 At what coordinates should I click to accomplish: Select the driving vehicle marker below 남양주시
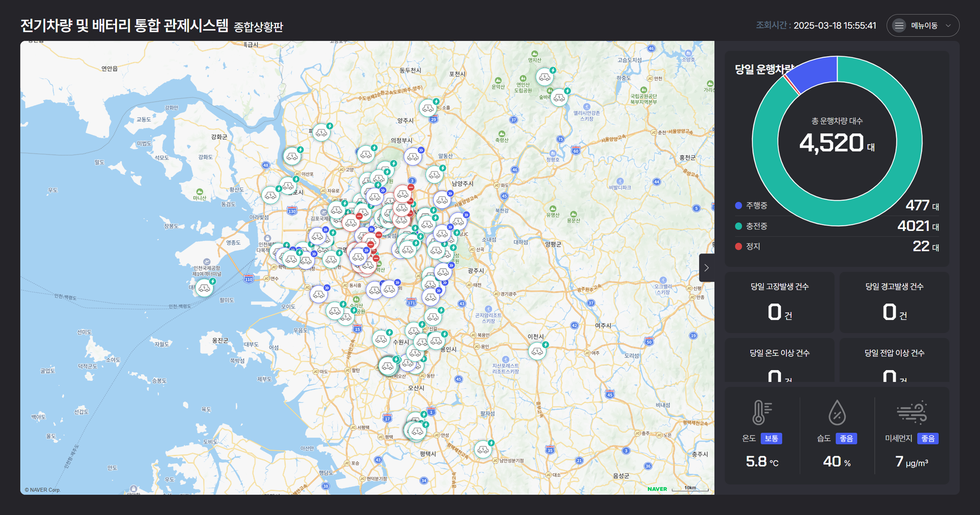coord(442,200)
